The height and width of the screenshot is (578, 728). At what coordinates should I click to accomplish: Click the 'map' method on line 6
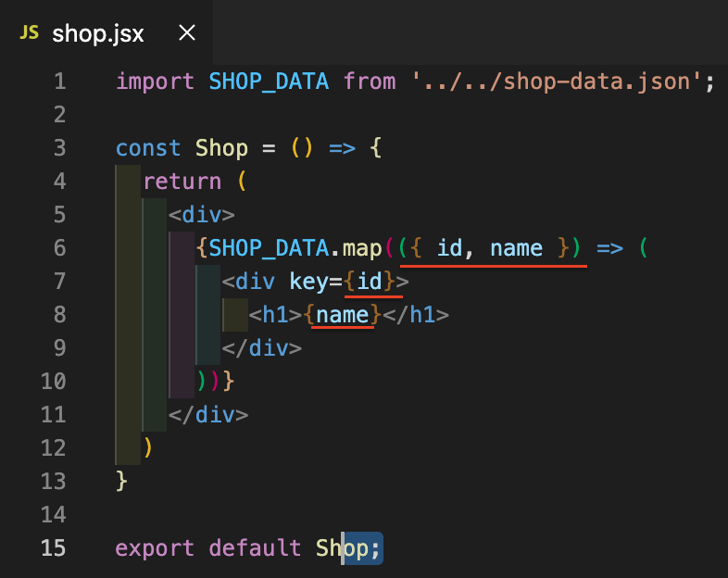362,249
